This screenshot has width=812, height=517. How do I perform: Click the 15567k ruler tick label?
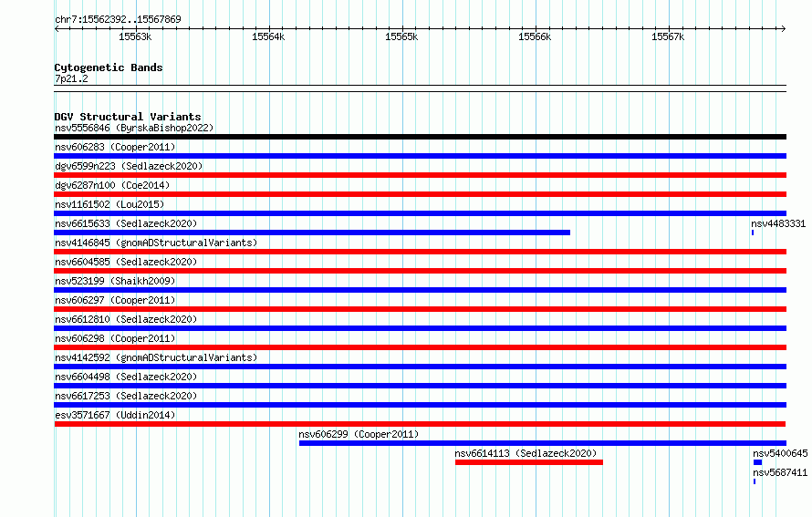click(x=668, y=36)
